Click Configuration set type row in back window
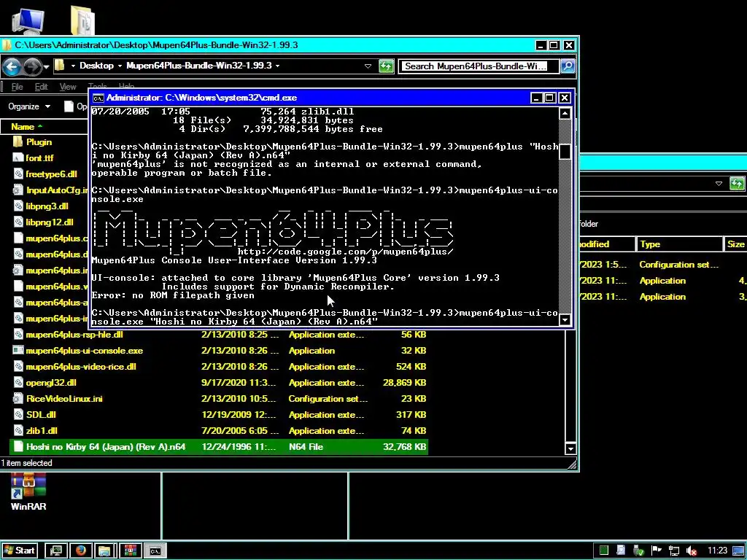747x560 pixels. 678,265
